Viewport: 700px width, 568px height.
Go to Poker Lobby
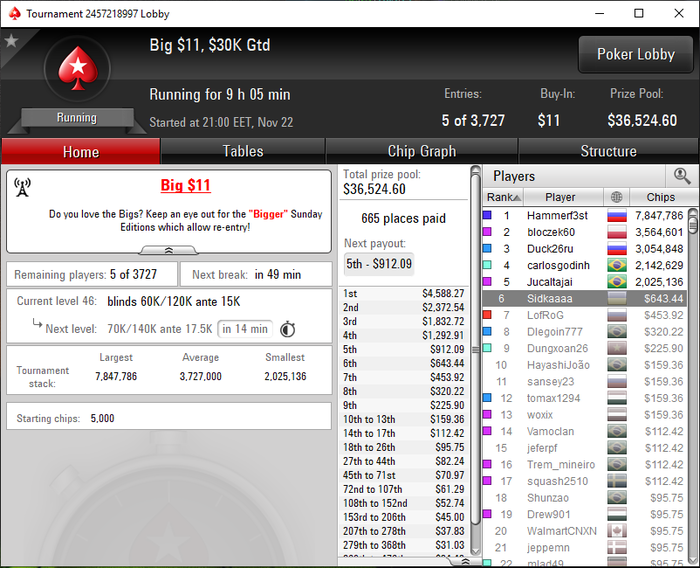click(636, 54)
